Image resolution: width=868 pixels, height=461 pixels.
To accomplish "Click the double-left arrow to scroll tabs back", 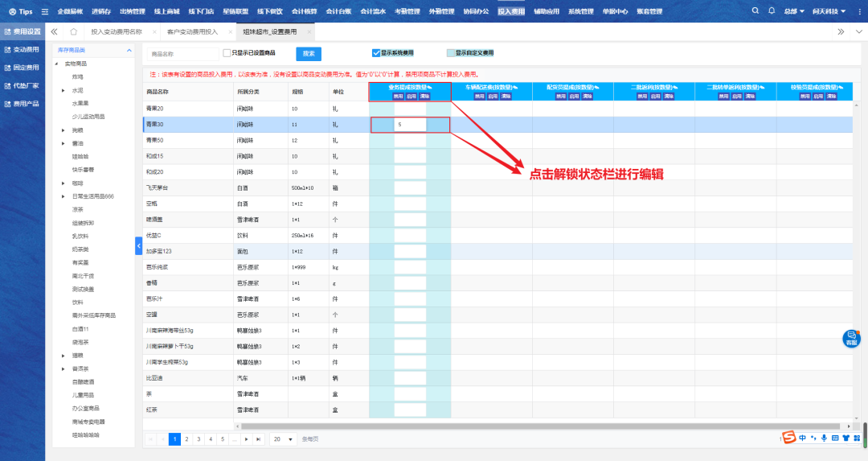I will (54, 31).
